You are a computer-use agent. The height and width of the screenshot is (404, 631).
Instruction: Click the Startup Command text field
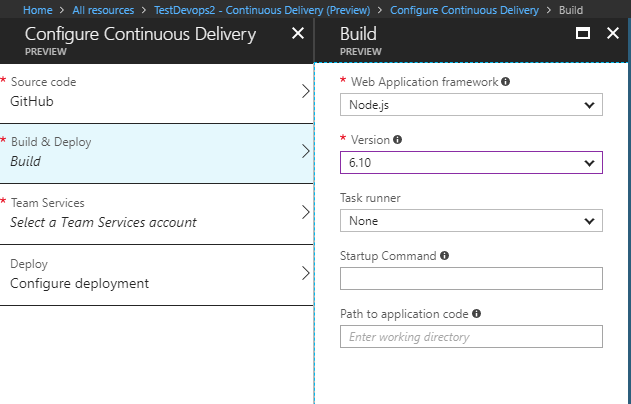pos(471,278)
